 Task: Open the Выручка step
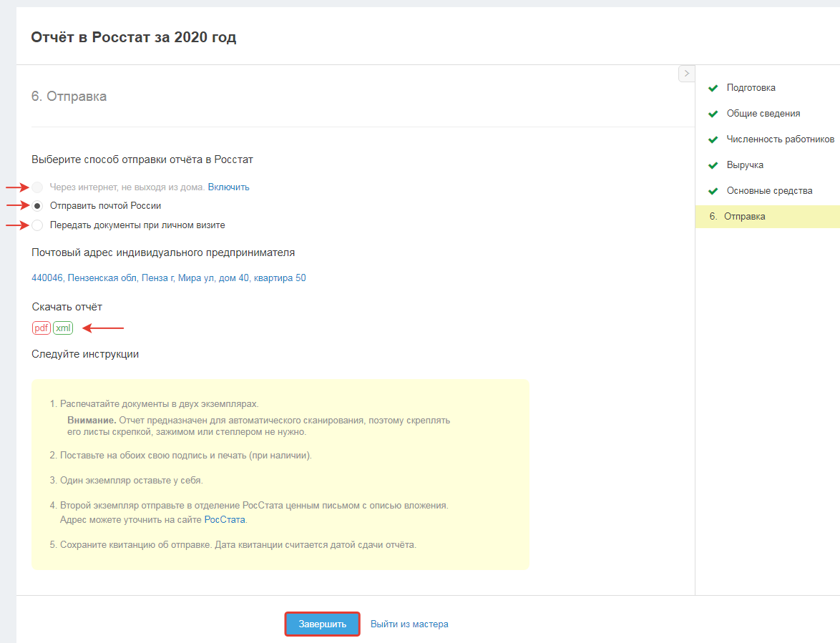(x=745, y=165)
